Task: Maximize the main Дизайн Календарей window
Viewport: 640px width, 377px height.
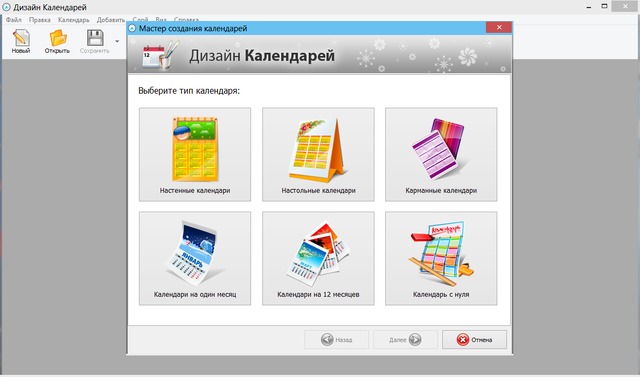Action: (604, 6)
